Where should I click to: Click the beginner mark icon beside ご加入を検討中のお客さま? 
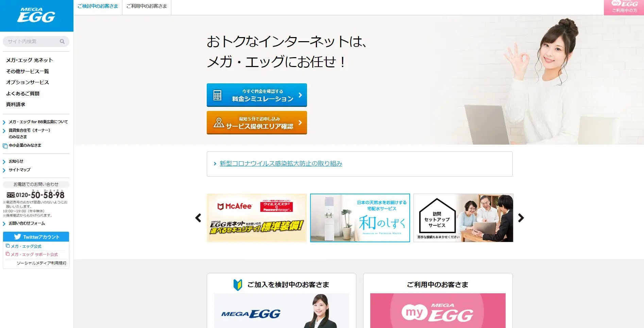238,285
